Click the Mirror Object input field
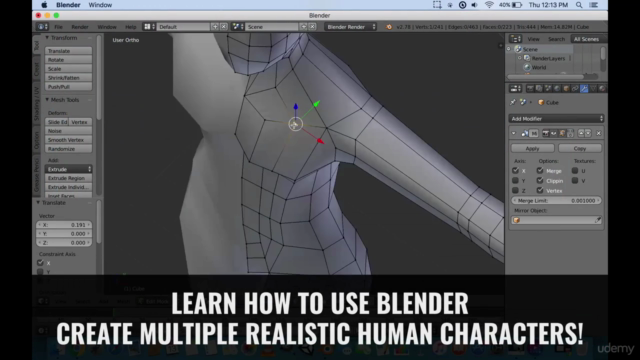This screenshot has height=360, width=640. point(556,220)
